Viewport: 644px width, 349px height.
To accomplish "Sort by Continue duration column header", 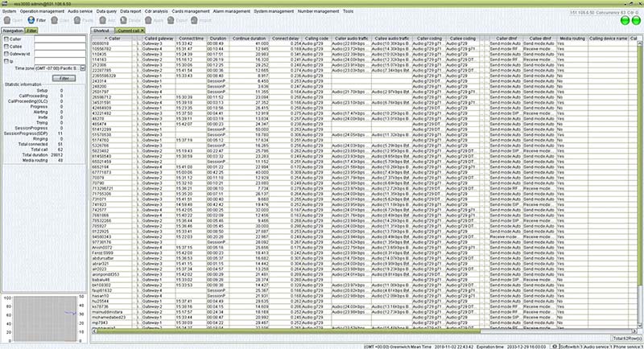I will [249, 38].
